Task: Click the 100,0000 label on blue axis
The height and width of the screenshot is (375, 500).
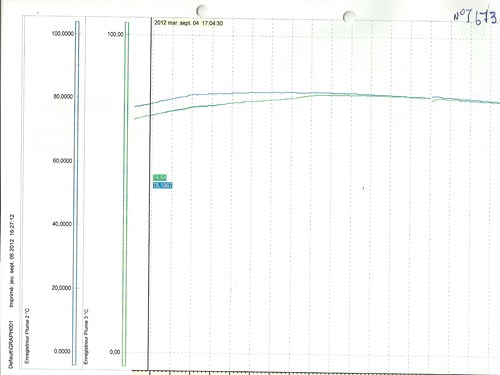Action: coord(63,34)
